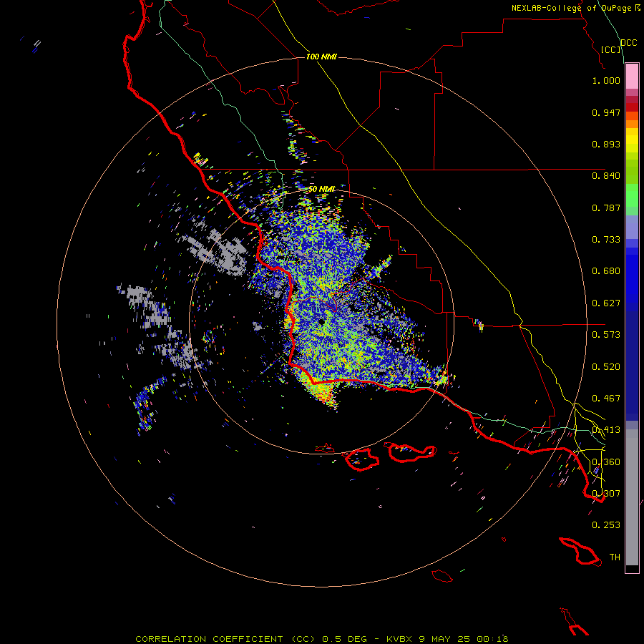Click the "0.467" legend value
Screen dimensions: 644x644
[606, 399]
